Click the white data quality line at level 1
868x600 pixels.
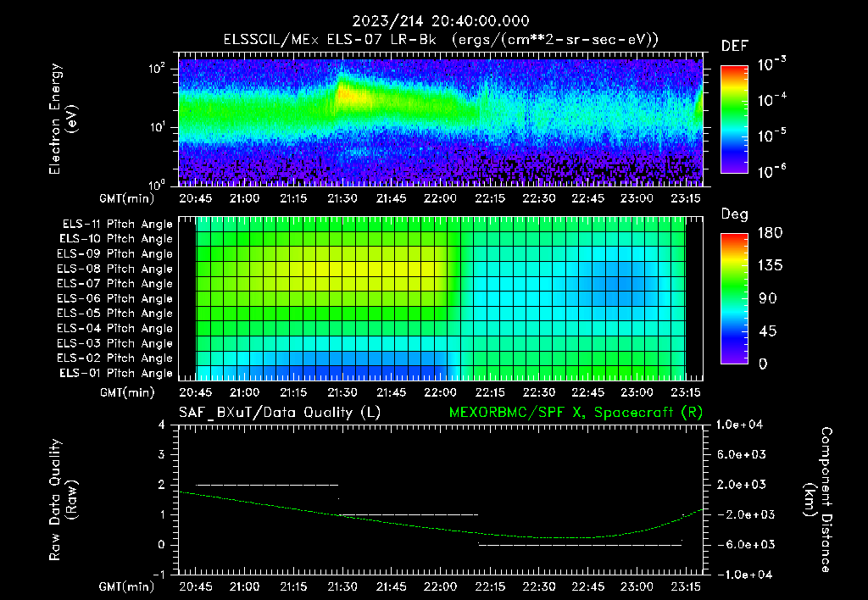(x=409, y=514)
